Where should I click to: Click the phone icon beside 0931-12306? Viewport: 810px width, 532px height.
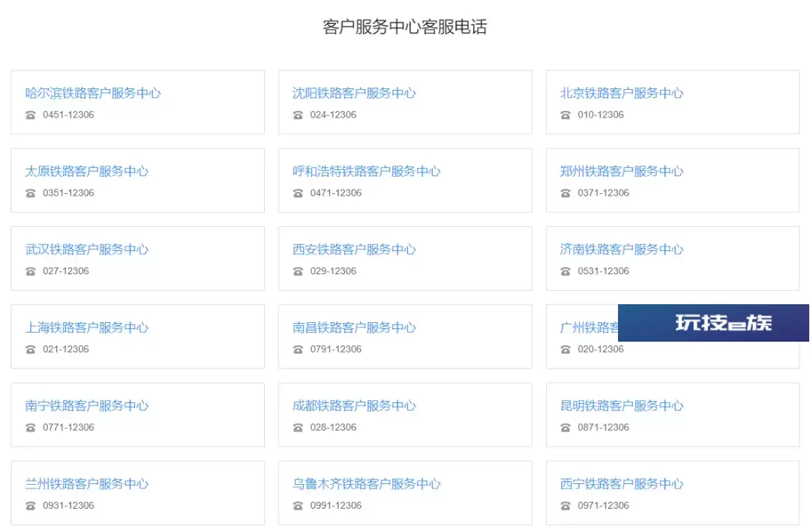pyautogui.click(x=31, y=506)
